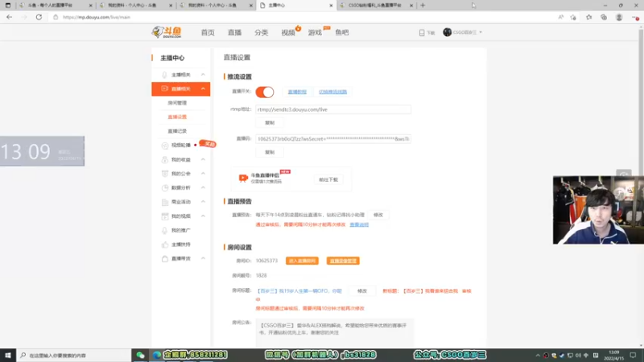
Task: Select 直播设置 in sidebar
Action: click(177, 117)
